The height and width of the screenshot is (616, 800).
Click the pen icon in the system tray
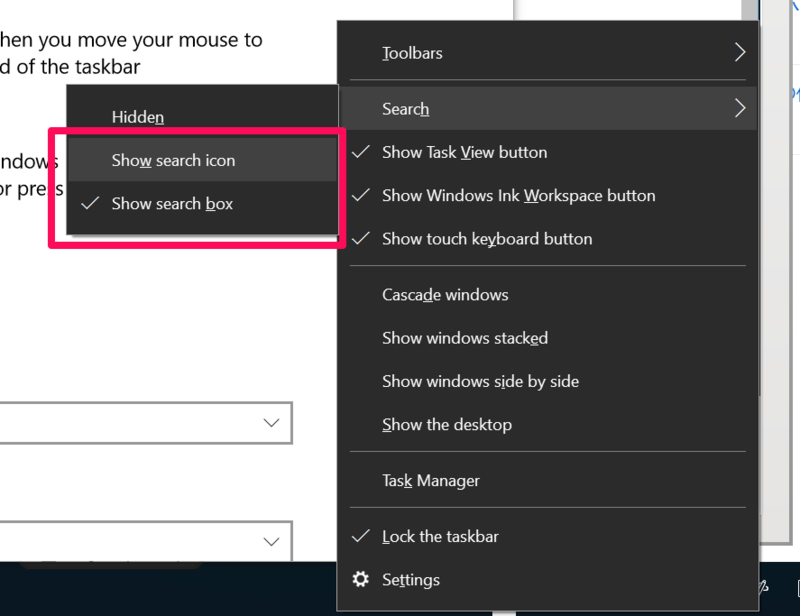(763, 585)
